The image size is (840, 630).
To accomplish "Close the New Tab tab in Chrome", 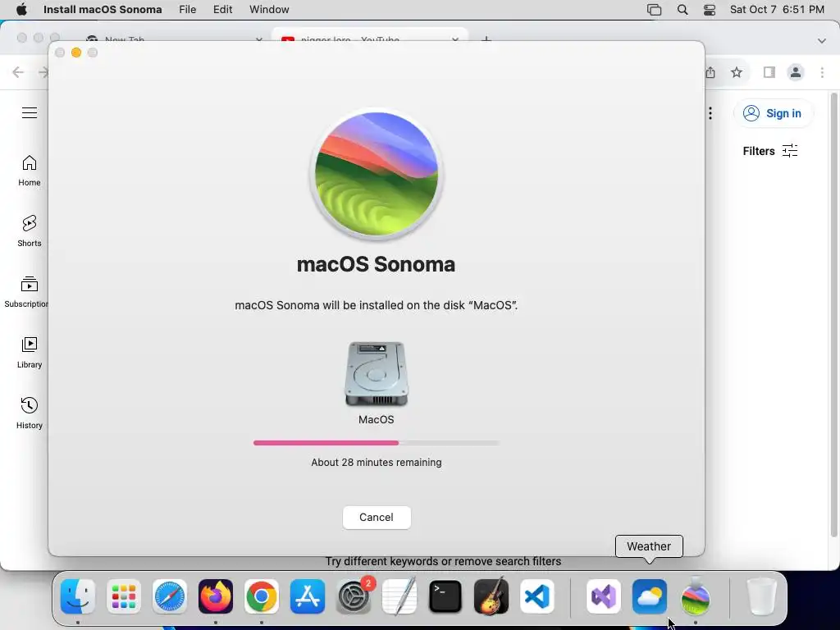I will point(259,39).
